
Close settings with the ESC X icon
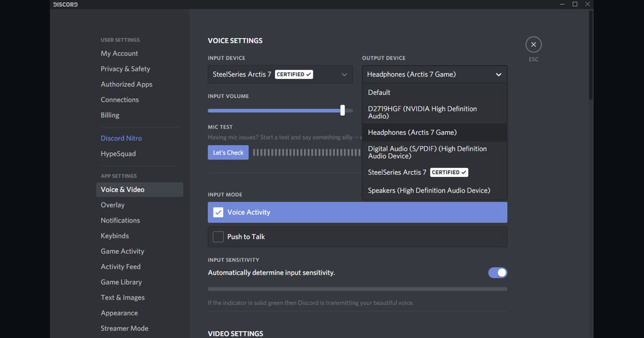(x=533, y=45)
